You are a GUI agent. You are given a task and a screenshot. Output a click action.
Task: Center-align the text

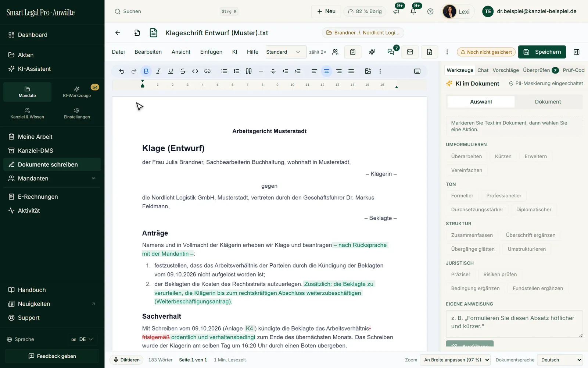tap(326, 71)
